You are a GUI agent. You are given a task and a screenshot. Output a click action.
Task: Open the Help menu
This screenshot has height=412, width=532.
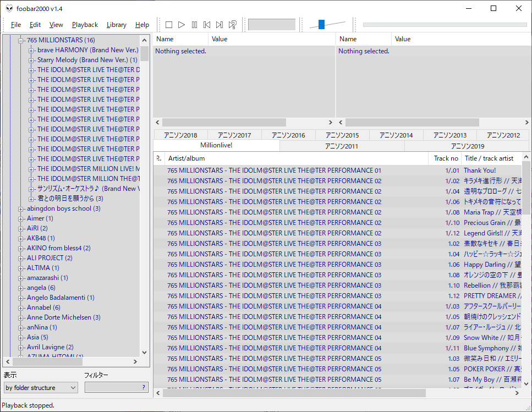pos(142,25)
